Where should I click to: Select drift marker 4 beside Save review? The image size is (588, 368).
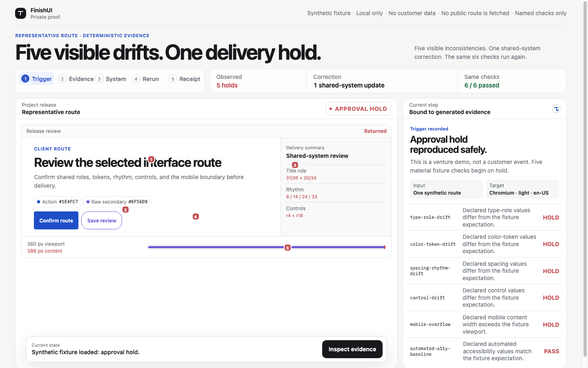point(196,216)
